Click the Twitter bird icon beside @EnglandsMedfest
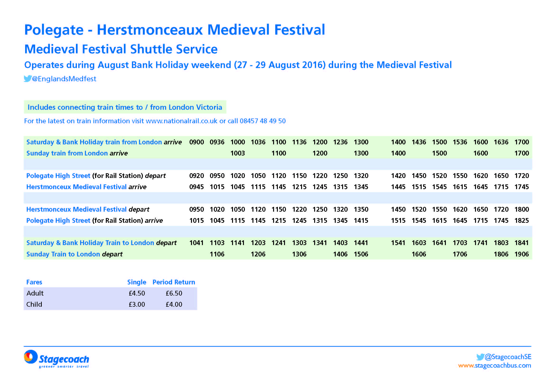This screenshot has height=392, width=555. (28, 79)
